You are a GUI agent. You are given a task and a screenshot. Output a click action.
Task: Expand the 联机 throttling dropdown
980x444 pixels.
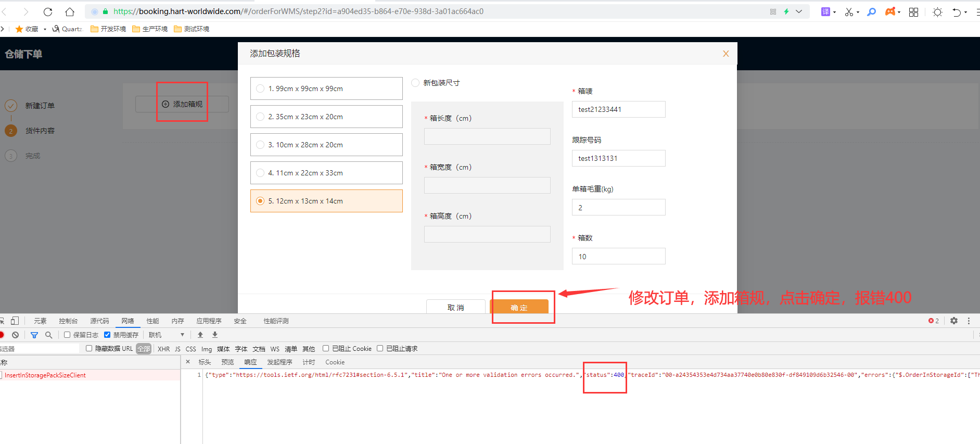[167, 335]
